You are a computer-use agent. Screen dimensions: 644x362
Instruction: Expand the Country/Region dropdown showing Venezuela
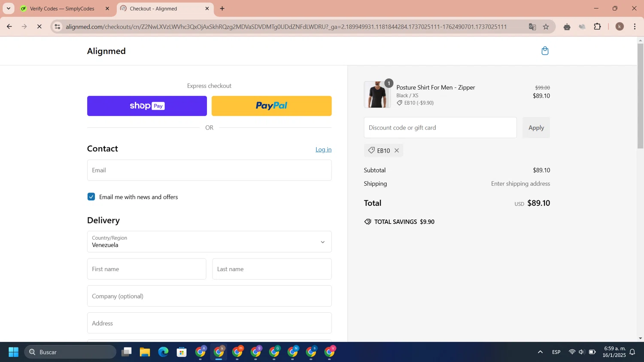click(x=209, y=242)
